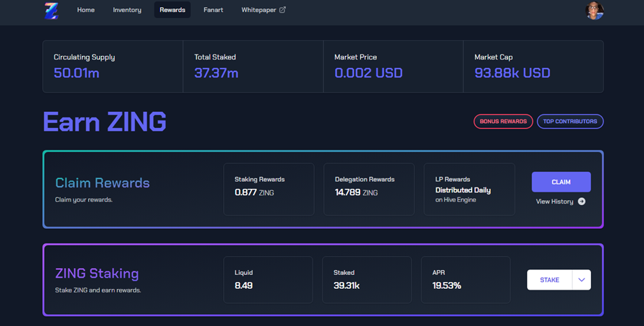Click the arrow icon next to View History
This screenshot has width=644, height=326.
[582, 201]
